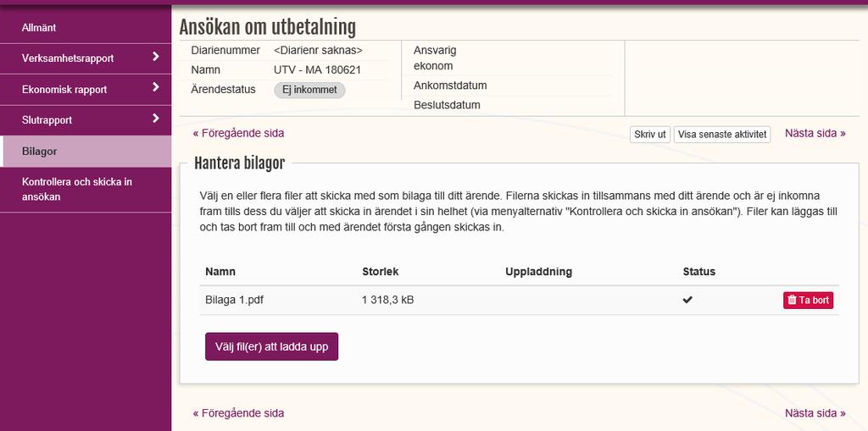
Task: Click the Hantera bilagor heading
Action: [240, 163]
